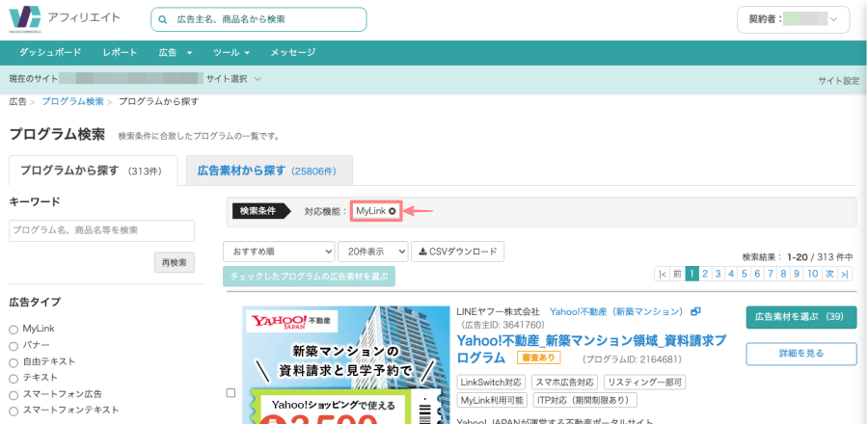Click the Yahoo!不動産 banner thumbnail
Viewport: 868px width, 424px height.
[346, 365]
